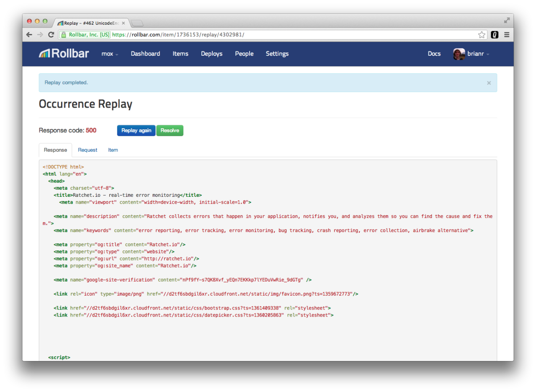Screen dimensions: 536x392
Task: Click the browser forward arrow
Action: [40, 35]
